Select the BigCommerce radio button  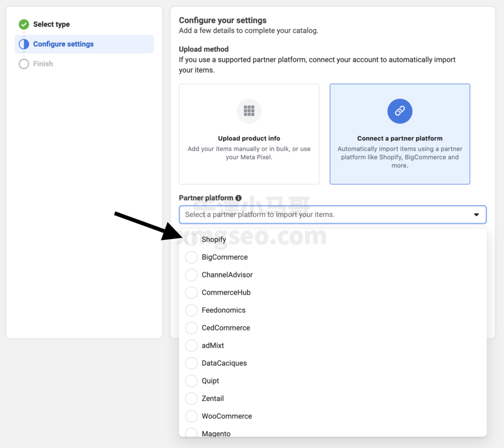(x=191, y=257)
